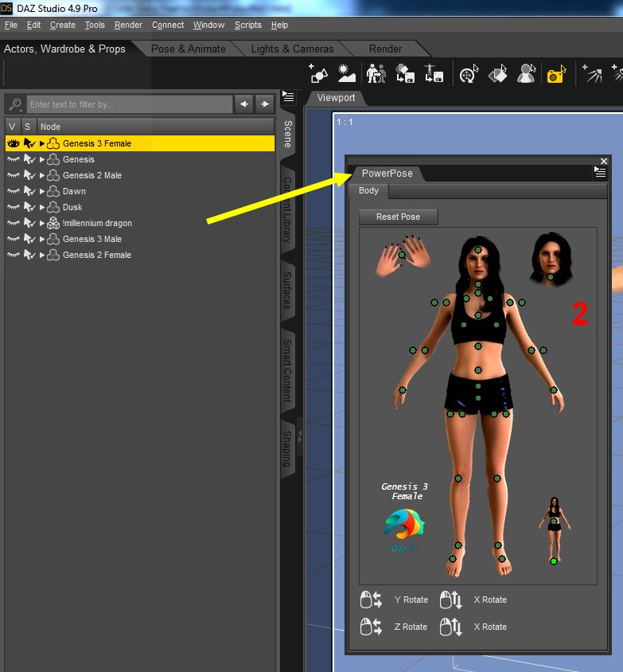Select the Surface Selection stacked-squares tool

[497, 73]
